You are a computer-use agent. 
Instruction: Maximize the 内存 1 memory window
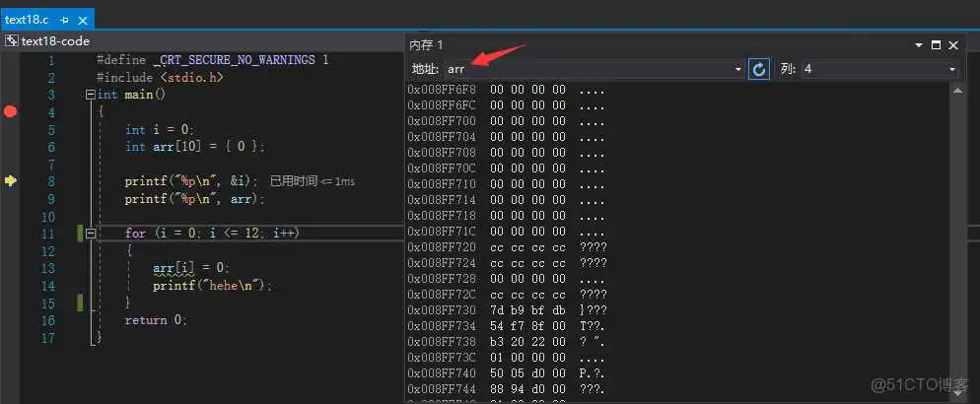tap(936, 45)
